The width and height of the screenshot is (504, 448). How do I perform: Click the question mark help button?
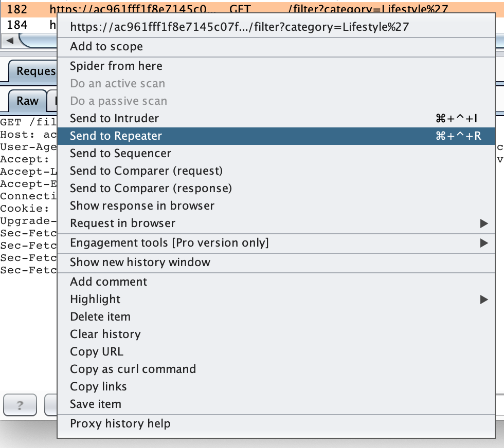(20, 405)
